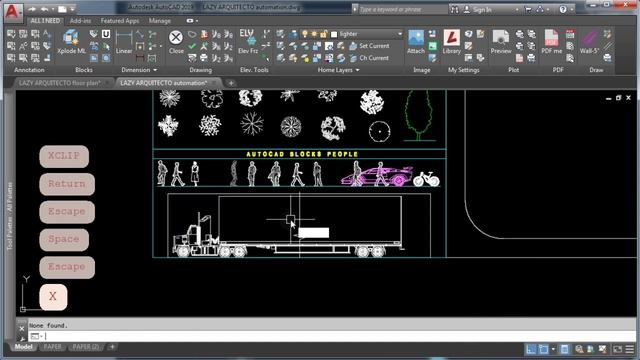The image size is (640, 360).
Task: Click the green tree elevation block
Action: click(418, 116)
